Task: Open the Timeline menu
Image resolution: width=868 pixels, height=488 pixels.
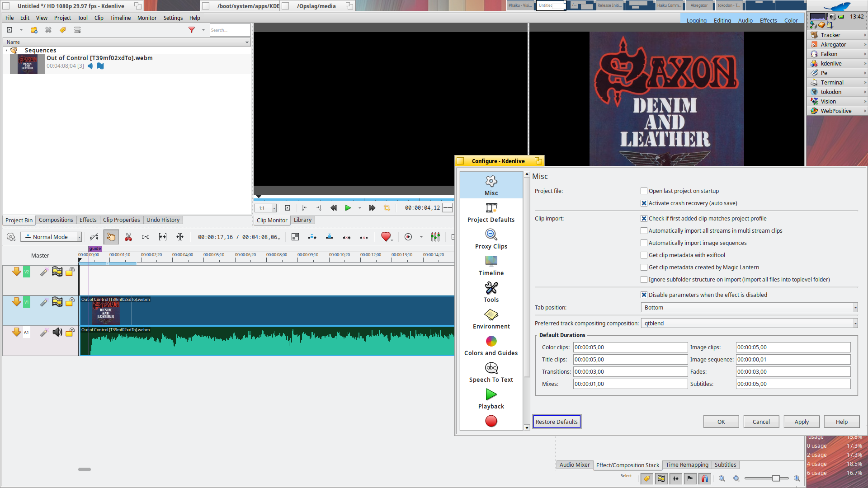Action: pos(120,18)
